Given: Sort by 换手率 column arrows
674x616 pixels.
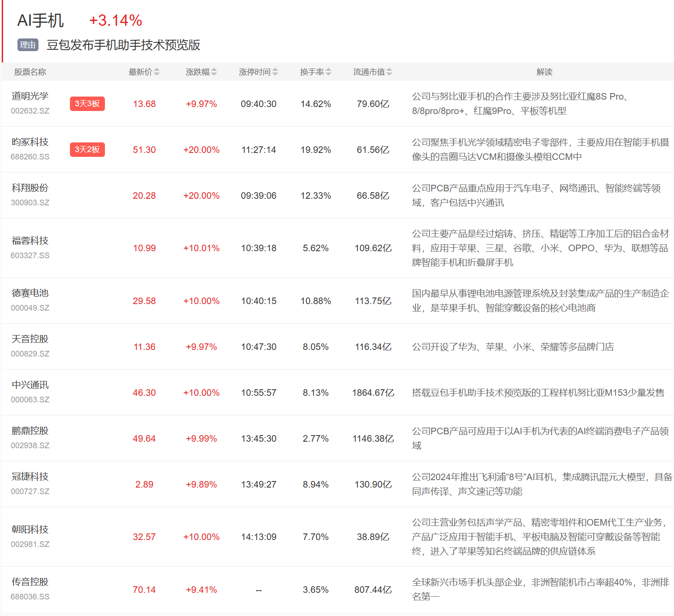Looking at the screenshot, I should point(328,72).
